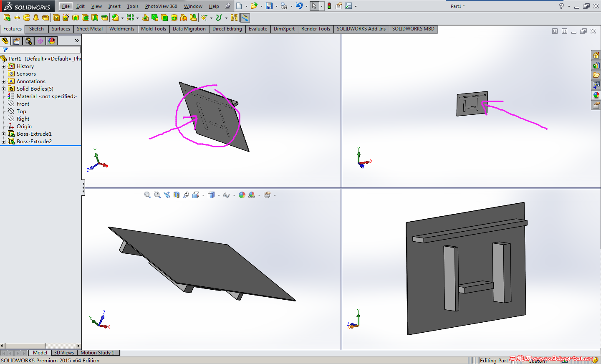Click the Save icon
Screen dimensions: 601x364
[269, 6]
